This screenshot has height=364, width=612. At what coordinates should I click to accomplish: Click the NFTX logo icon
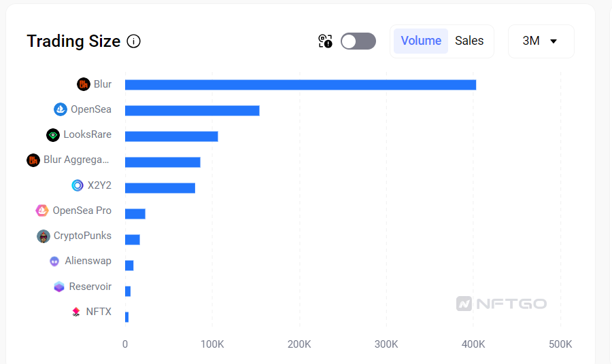pyautogui.click(x=76, y=312)
